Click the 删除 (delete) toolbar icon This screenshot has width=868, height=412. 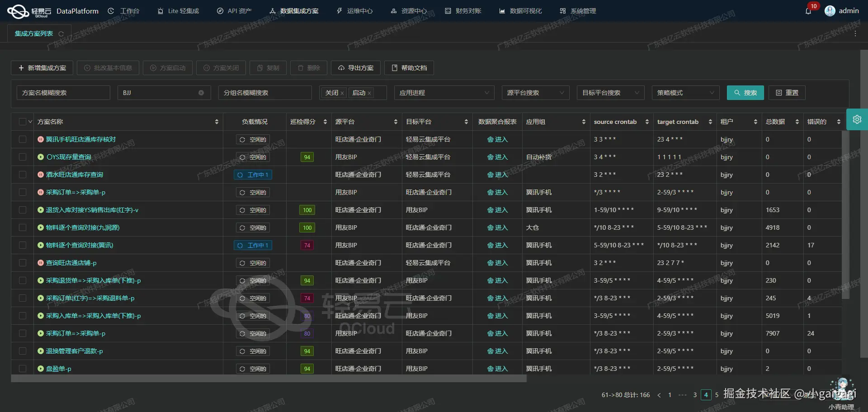point(308,68)
